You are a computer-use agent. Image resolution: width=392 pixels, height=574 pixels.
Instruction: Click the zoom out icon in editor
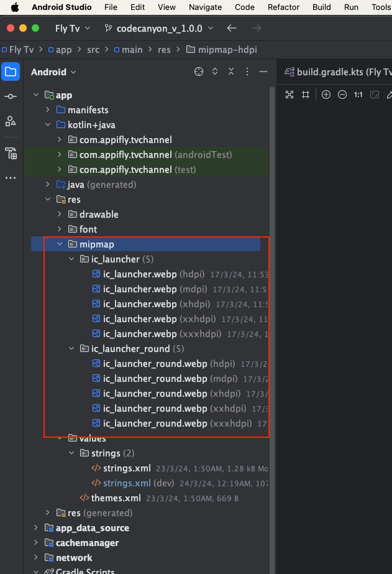pos(342,95)
